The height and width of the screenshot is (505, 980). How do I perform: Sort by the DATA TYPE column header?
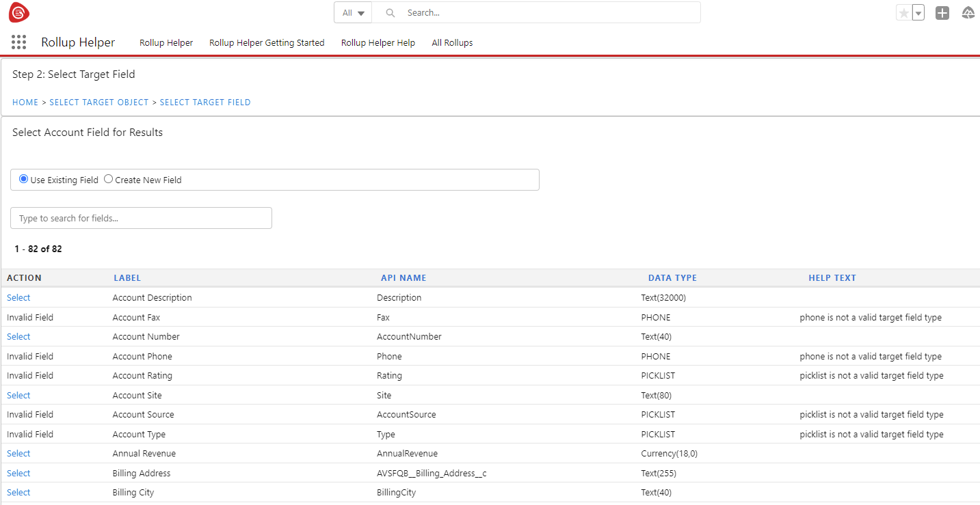(672, 278)
